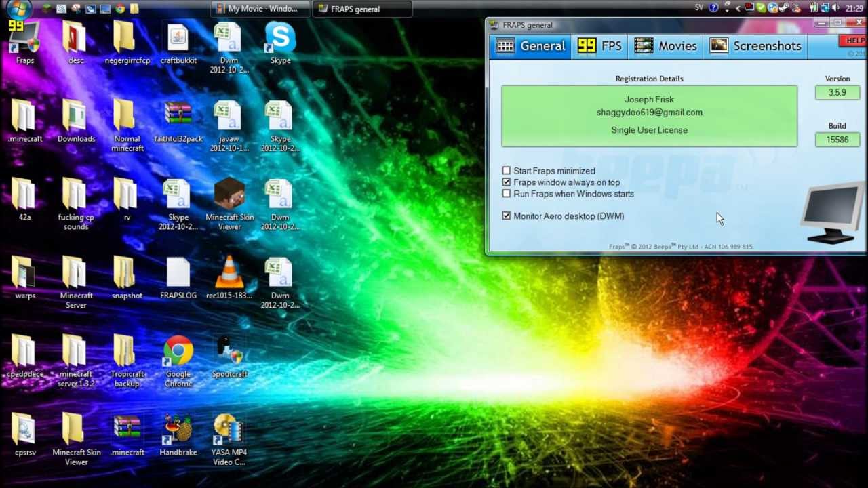This screenshot has width=868, height=488.
Task: Open the cpsrsv desktop icon
Action: tap(25, 434)
